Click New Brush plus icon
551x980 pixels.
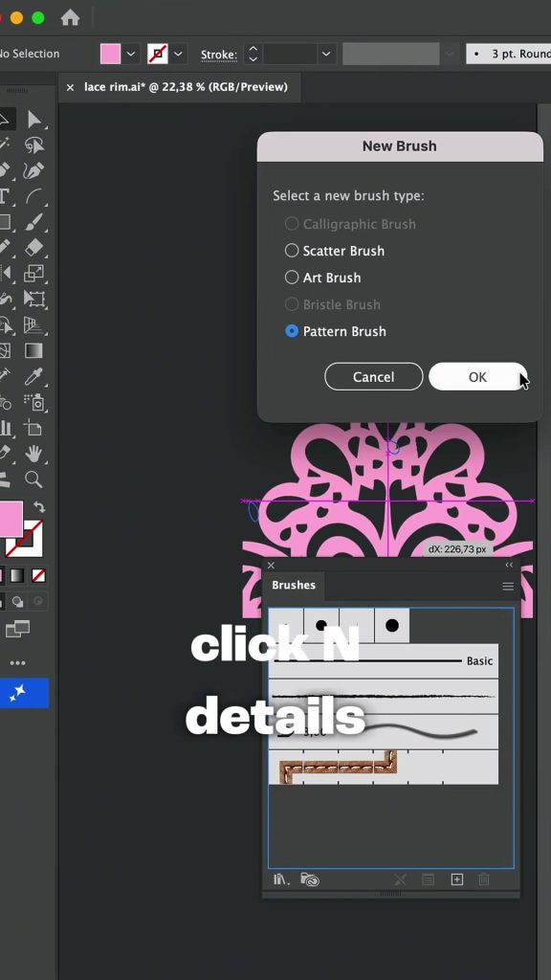point(457,880)
